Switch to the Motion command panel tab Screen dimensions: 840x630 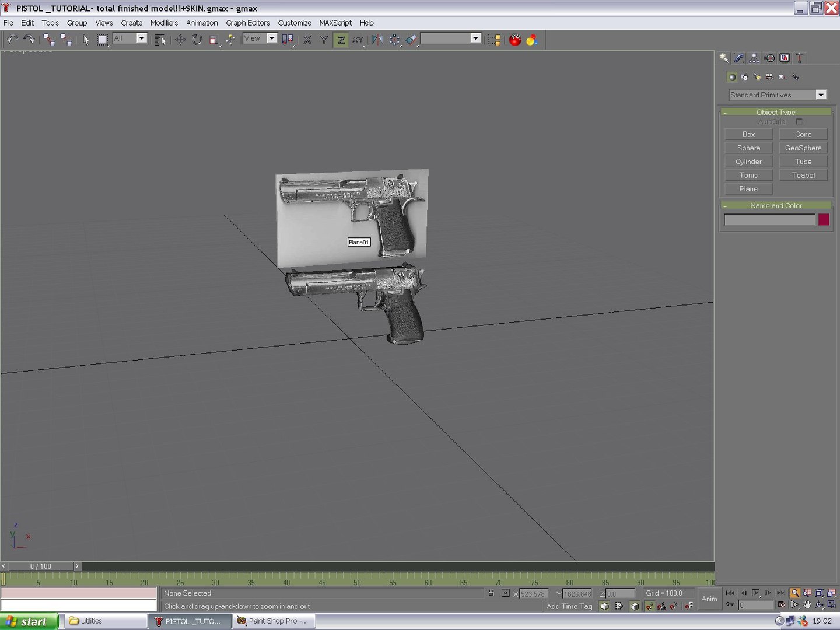coord(770,58)
